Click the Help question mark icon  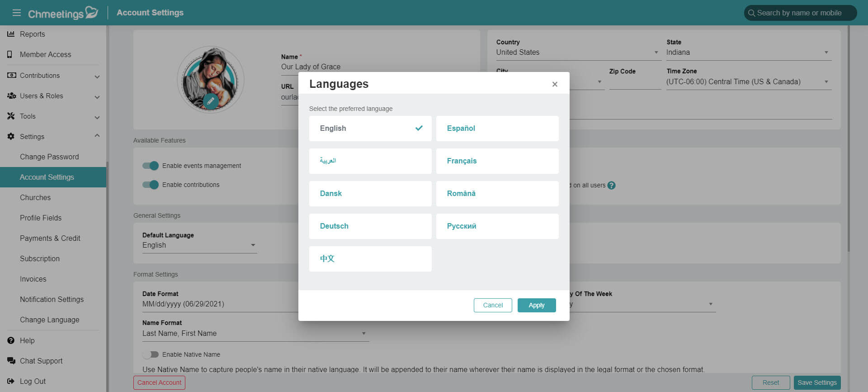pyautogui.click(x=11, y=340)
